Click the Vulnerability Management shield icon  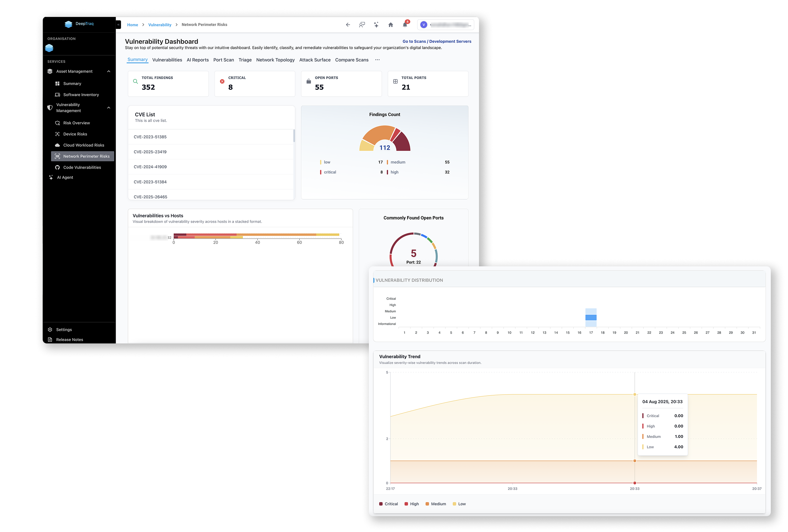tap(50, 108)
